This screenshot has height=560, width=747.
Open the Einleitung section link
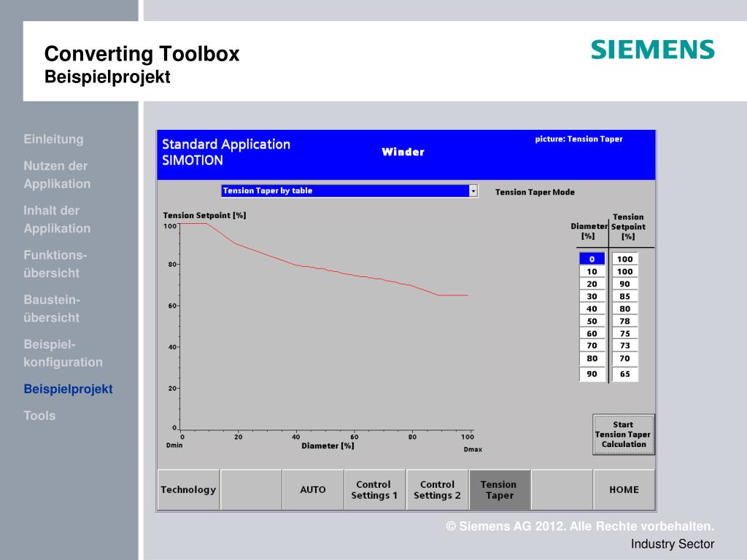coord(53,139)
